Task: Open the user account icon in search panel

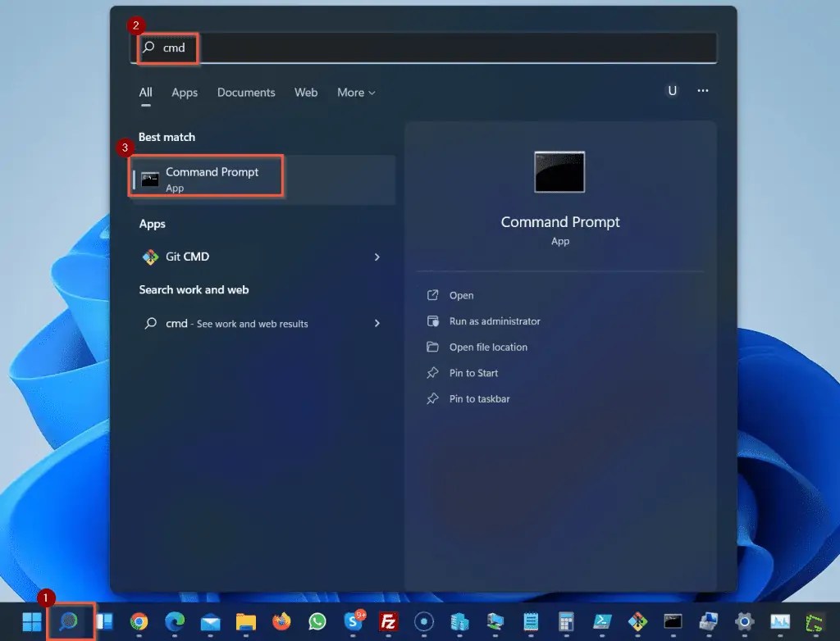Action: pos(672,91)
